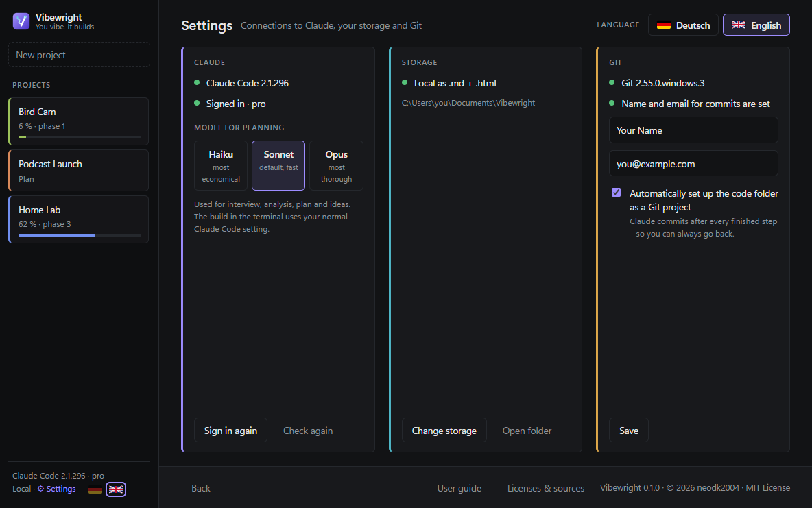Viewport: 812px width, 508px height.
Task: Click the storage path C:\Users\you\Documents\Vibewright
Action: 468,103
